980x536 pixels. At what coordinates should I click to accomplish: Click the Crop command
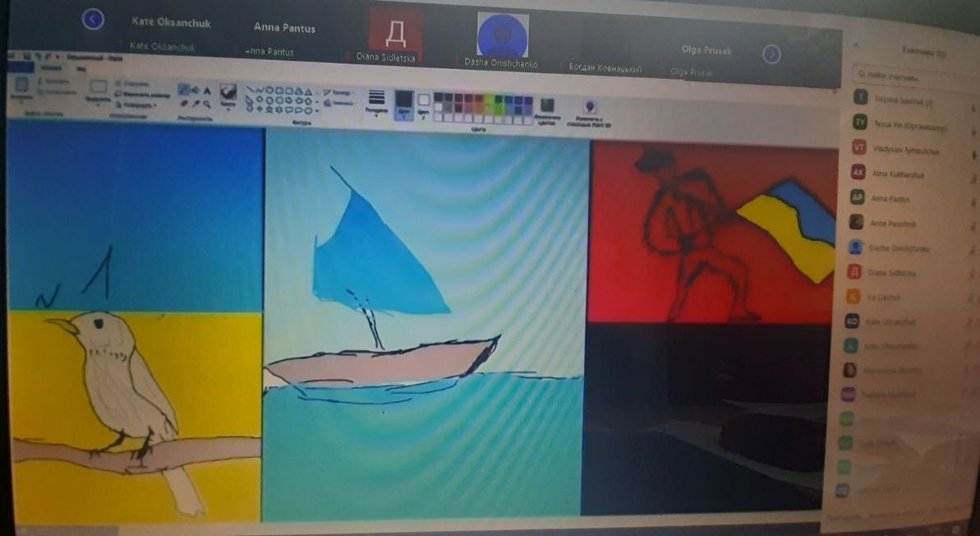click(134, 84)
